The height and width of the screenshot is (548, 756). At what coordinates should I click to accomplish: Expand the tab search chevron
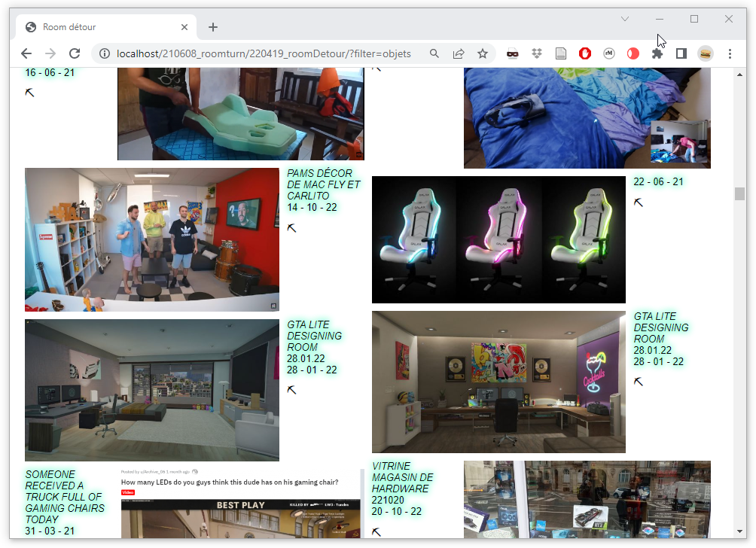click(625, 19)
